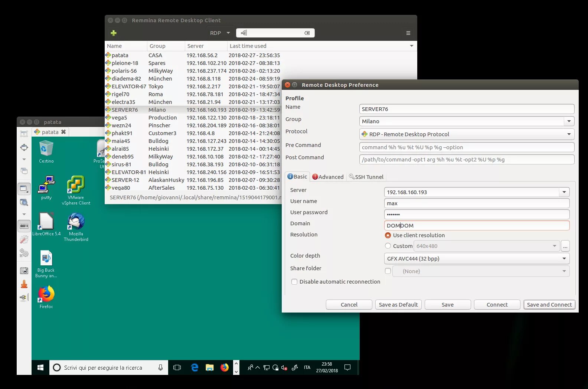Click the disconnect plug icon
The height and width of the screenshot is (389, 588).
coord(24,297)
